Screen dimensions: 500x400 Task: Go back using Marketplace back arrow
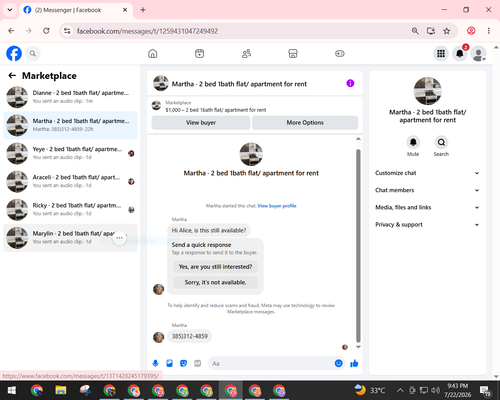[12, 76]
